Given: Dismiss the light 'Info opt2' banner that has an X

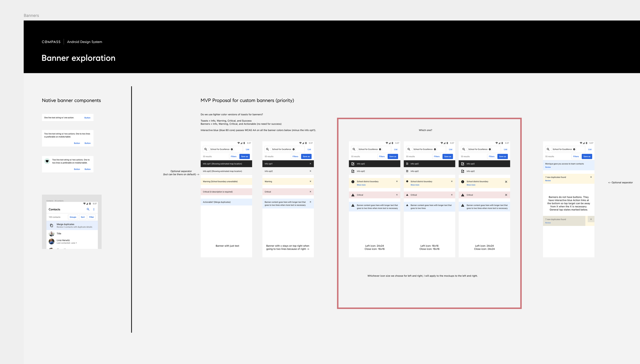Looking at the screenshot, I should click(x=311, y=171).
